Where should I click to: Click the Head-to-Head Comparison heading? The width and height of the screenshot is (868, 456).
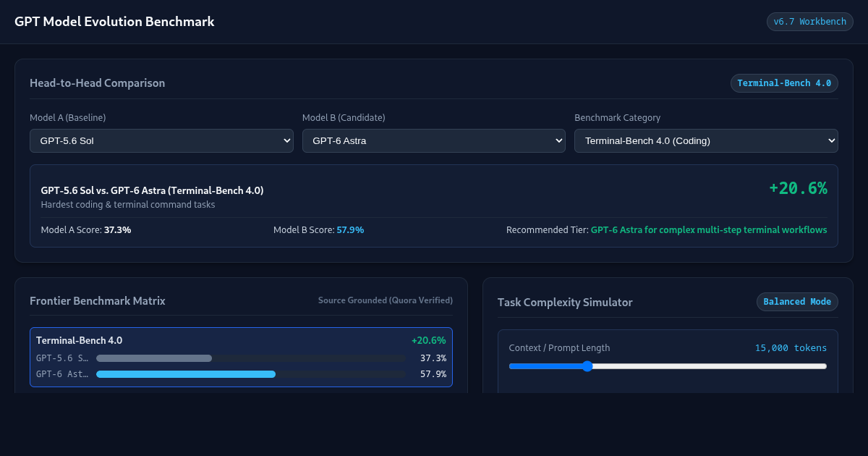(x=97, y=83)
